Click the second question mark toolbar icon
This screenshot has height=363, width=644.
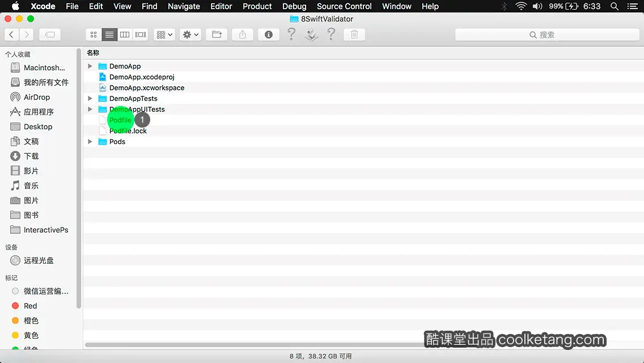(331, 34)
